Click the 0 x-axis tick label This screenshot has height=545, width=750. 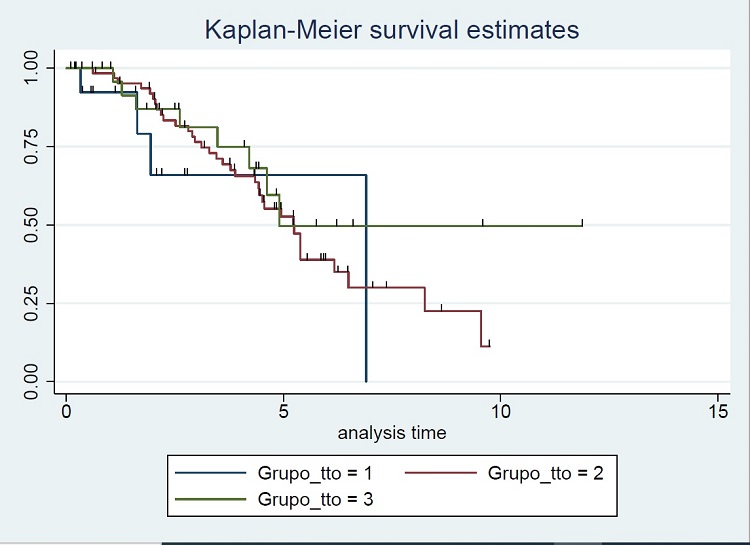pos(66,411)
